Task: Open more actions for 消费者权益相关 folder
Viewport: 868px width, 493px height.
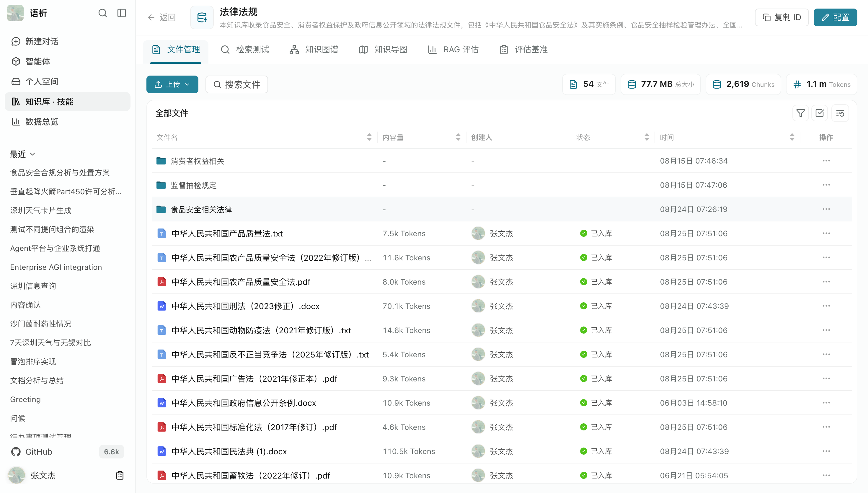Action: tap(826, 161)
